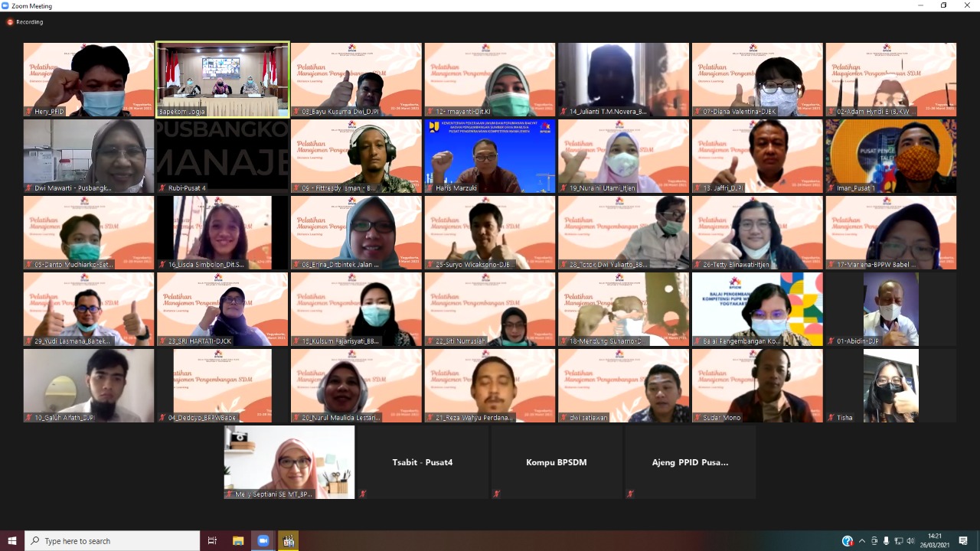Click the microphone icon in system tray
980x551 pixels.
(886, 541)
